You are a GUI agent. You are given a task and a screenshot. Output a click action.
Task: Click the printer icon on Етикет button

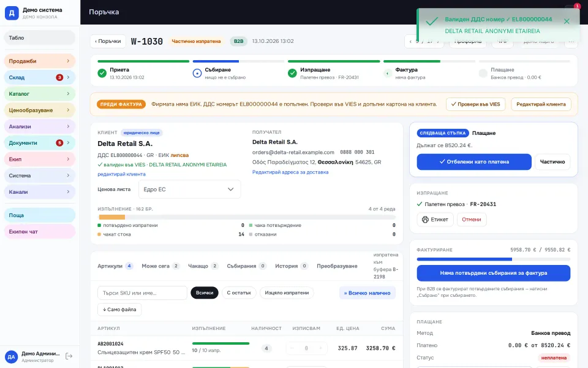(425, 220)
